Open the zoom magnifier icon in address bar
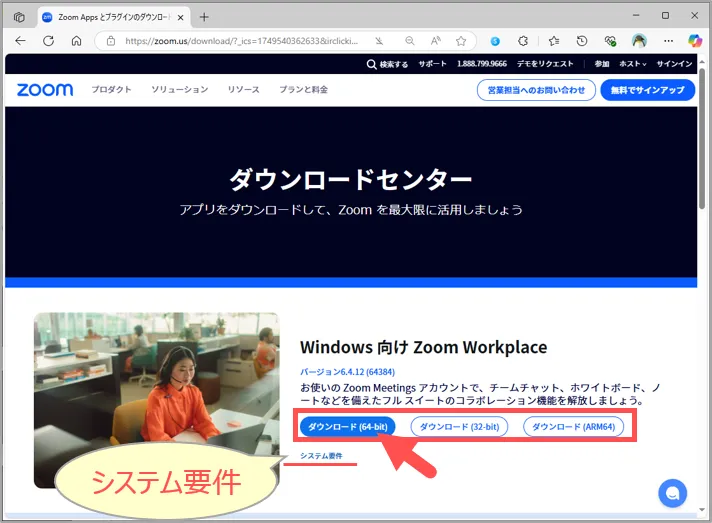 click(410, 41)
